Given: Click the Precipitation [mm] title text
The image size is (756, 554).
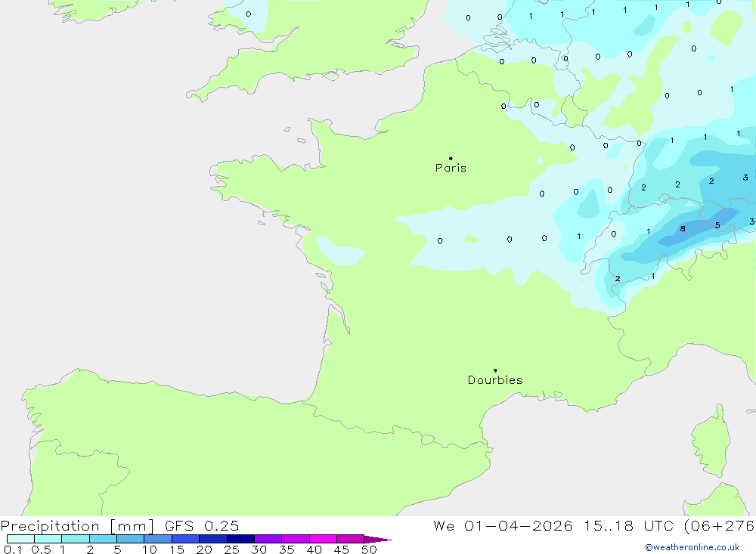Looking at the screenshot, I should (x=77, y=526).
